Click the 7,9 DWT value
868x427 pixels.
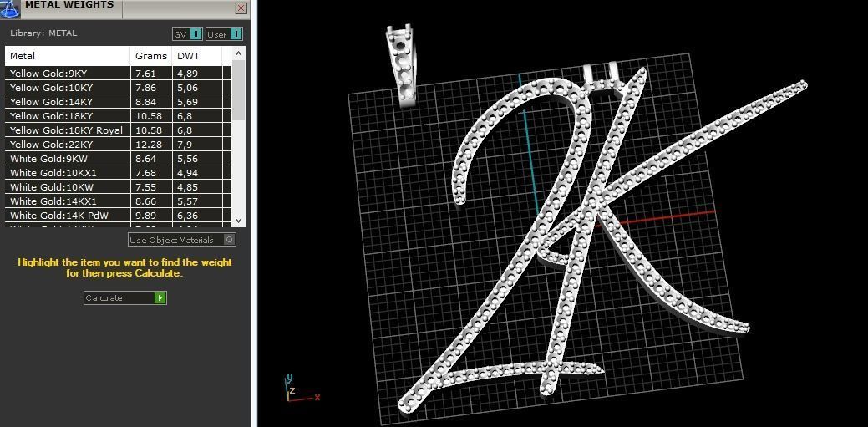coord(185,145)
